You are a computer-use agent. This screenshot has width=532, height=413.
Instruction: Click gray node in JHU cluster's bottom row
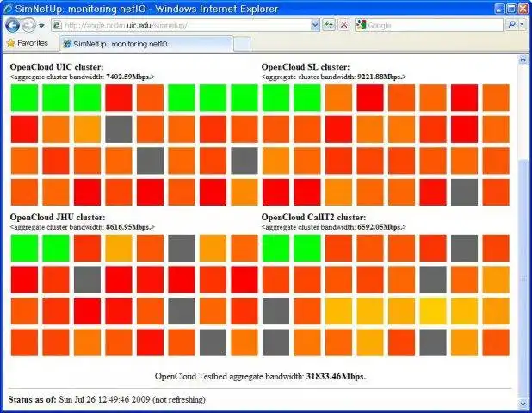[x=213, y=342]
